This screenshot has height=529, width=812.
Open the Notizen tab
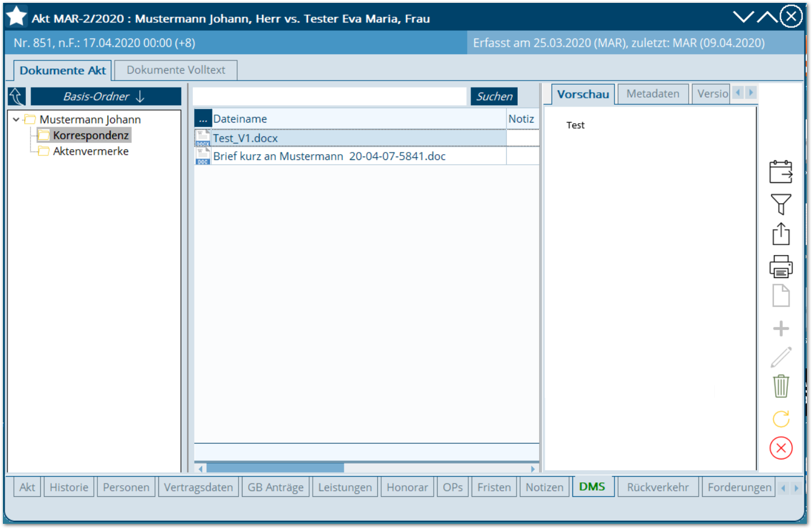[544, 487]
